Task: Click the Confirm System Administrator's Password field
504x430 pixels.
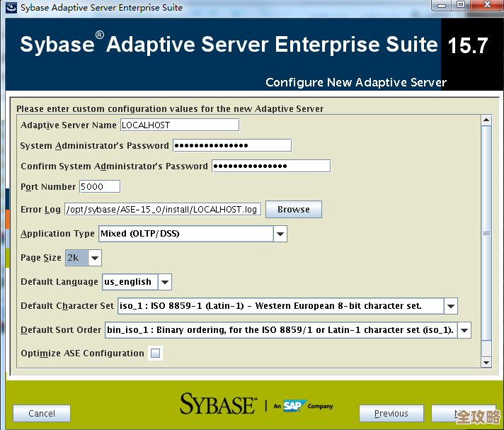Action: (x=270, y=166)
